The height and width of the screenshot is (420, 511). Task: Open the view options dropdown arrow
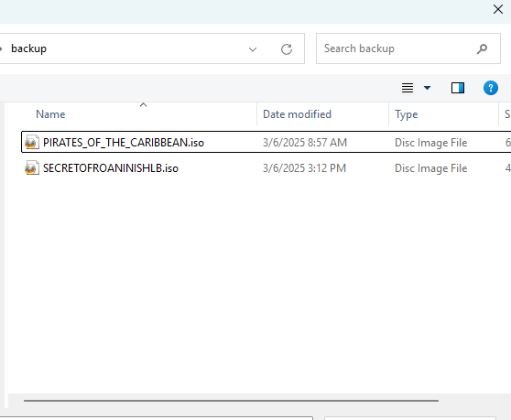[x=427, y=88]
